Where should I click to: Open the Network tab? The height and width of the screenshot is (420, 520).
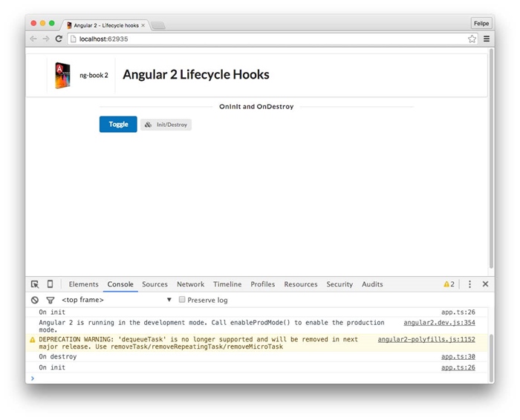click(190, 284)
